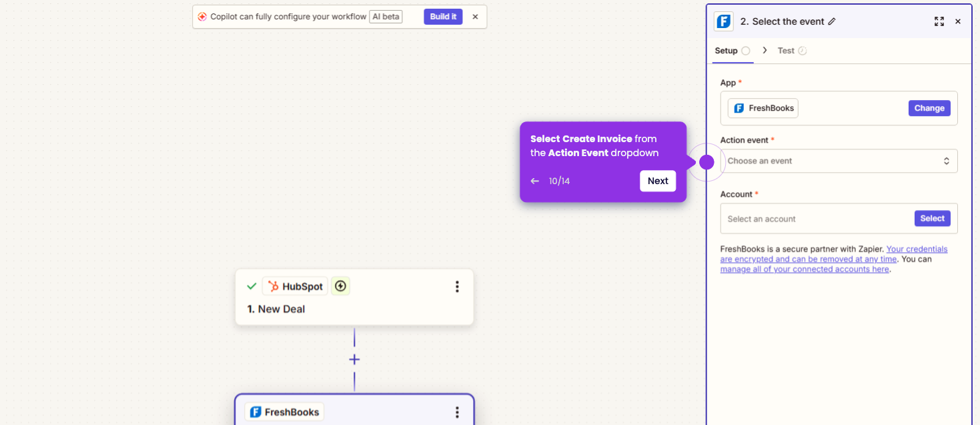Click the instant trigger lightning icon on HubSpot step
Screen dimensions: 980x425
click(x=340, y=286)
